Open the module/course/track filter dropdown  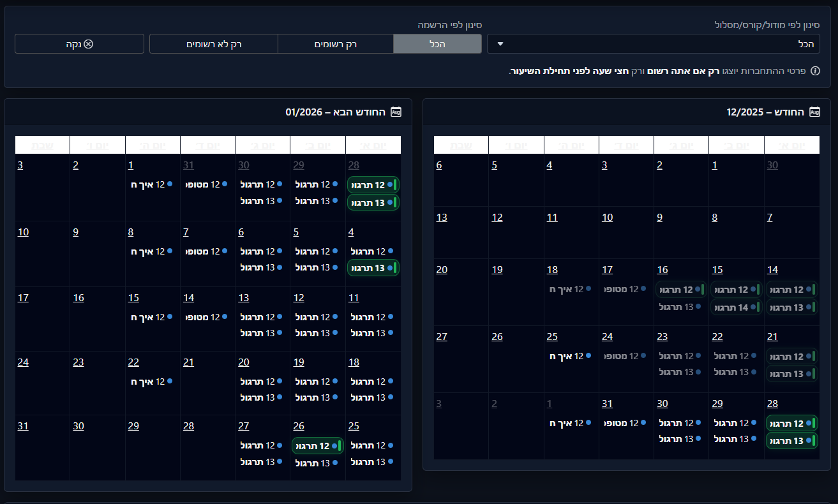pos(654,44)
